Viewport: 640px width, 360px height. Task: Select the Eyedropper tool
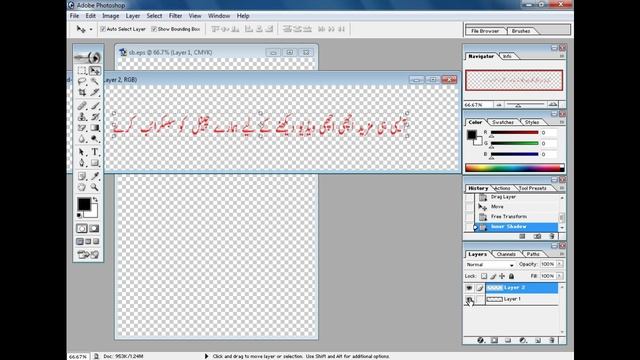(x=95, y=176)
